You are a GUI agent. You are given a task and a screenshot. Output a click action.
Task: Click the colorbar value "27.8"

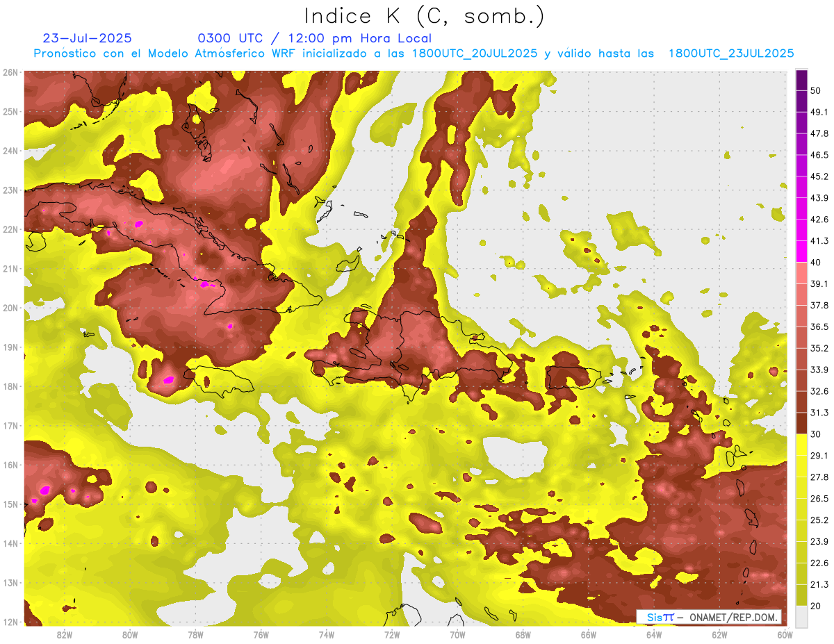coord(819,477)
